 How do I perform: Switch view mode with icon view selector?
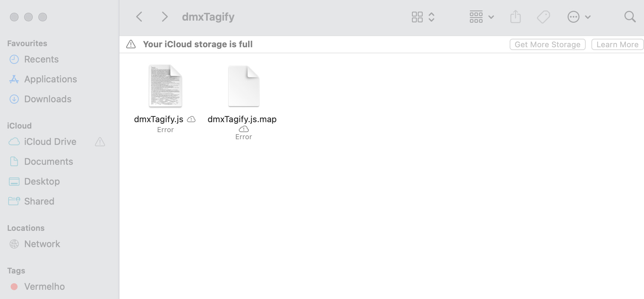[x=423, y=17]
